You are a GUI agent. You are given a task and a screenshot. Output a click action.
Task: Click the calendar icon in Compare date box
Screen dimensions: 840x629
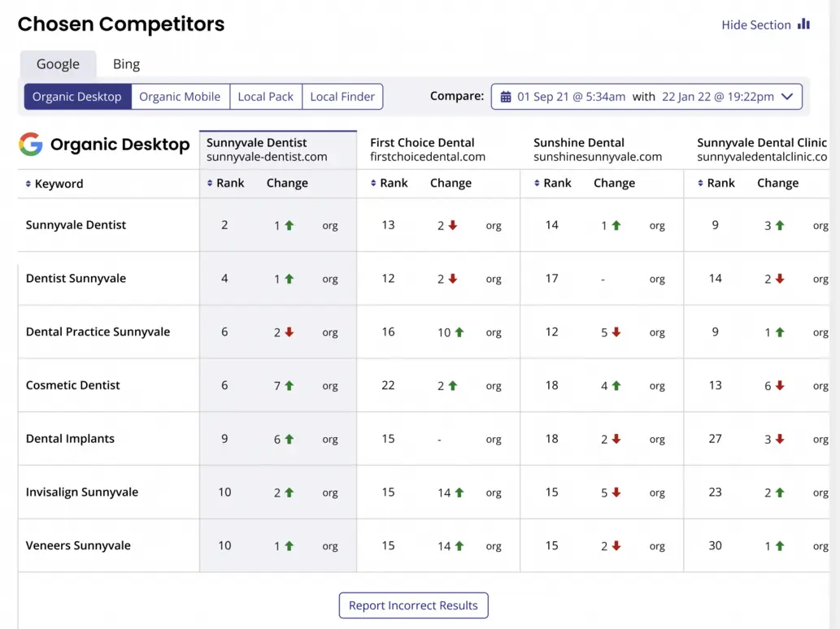click(506, 97)
